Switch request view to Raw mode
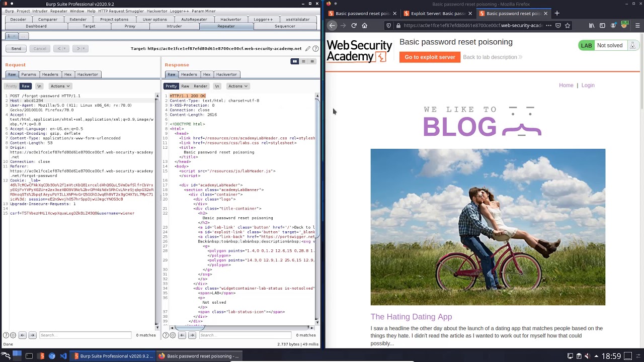This screenshot has width=644, height=362. pyautogui.click(x=26, y=86)
